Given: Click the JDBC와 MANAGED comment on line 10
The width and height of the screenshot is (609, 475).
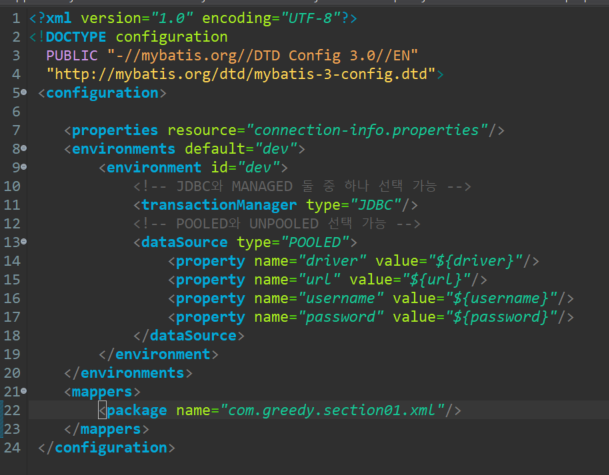Looking at the screenshot, I should [x=302, y=186].
